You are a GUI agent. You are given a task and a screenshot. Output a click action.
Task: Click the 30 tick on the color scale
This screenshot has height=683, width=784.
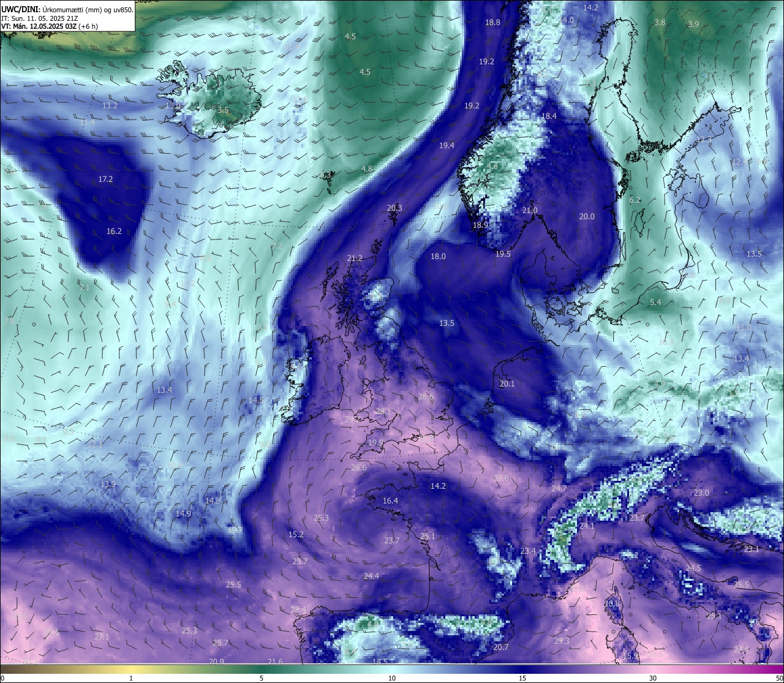pyautogui.click(x=653, y=678)
